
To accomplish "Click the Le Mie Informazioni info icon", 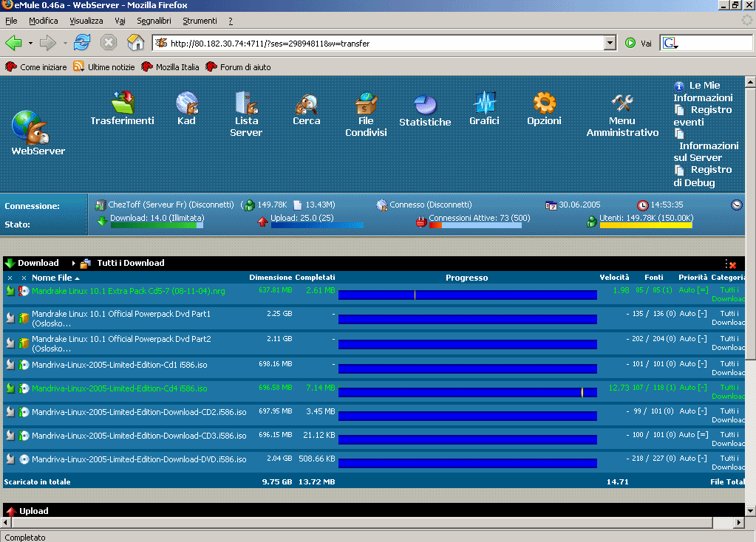I will point(679,86).
